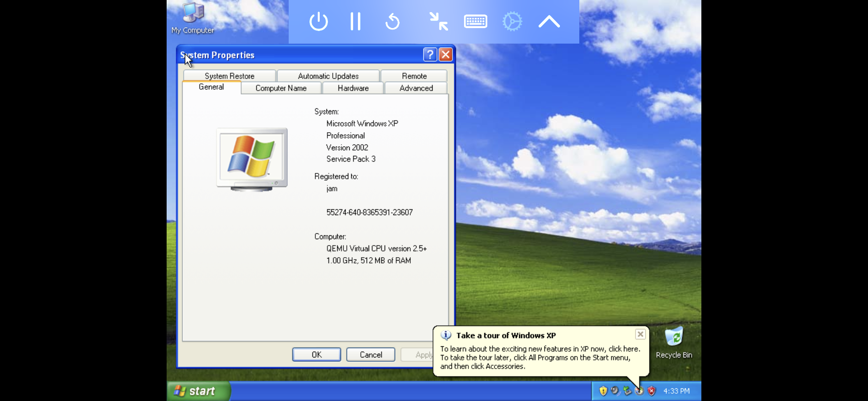868x401 pixels.
Task: Open the keyboard icon in VM toolbar
Action: [x=476, y=22]
